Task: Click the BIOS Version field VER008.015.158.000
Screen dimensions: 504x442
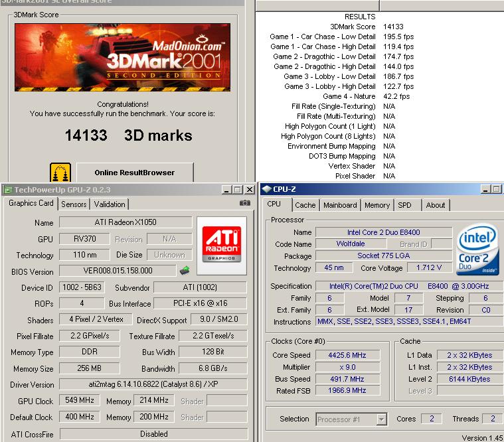Action: coord(118,271)
